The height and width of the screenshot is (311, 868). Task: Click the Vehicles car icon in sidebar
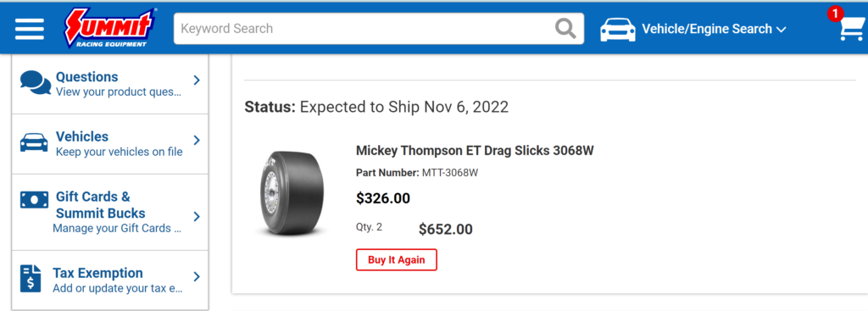34,142
